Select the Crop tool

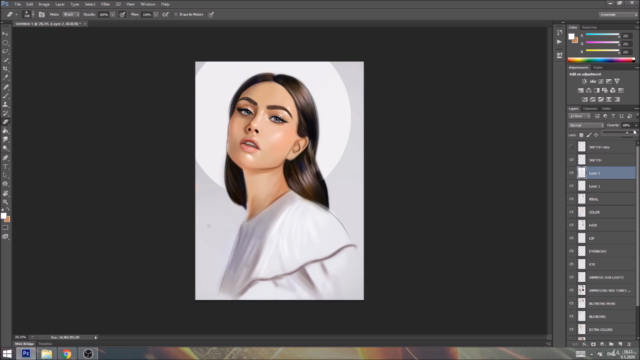point(5,69)
